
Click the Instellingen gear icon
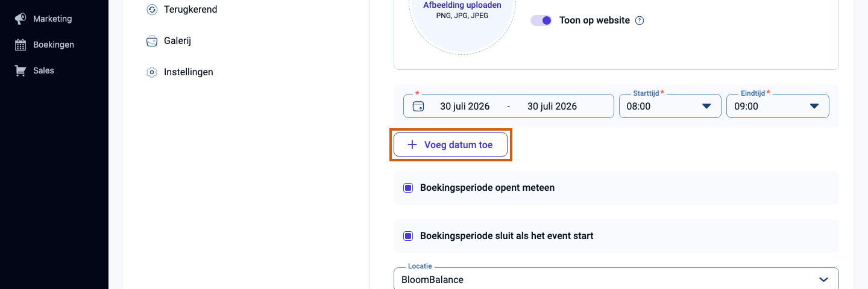(152, 72)
